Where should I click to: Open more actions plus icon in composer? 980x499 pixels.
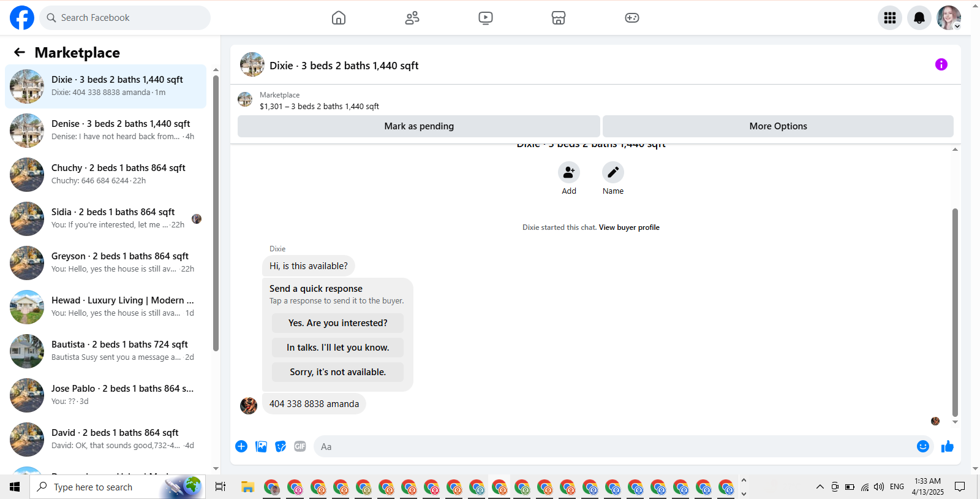[x=241, y=446]
